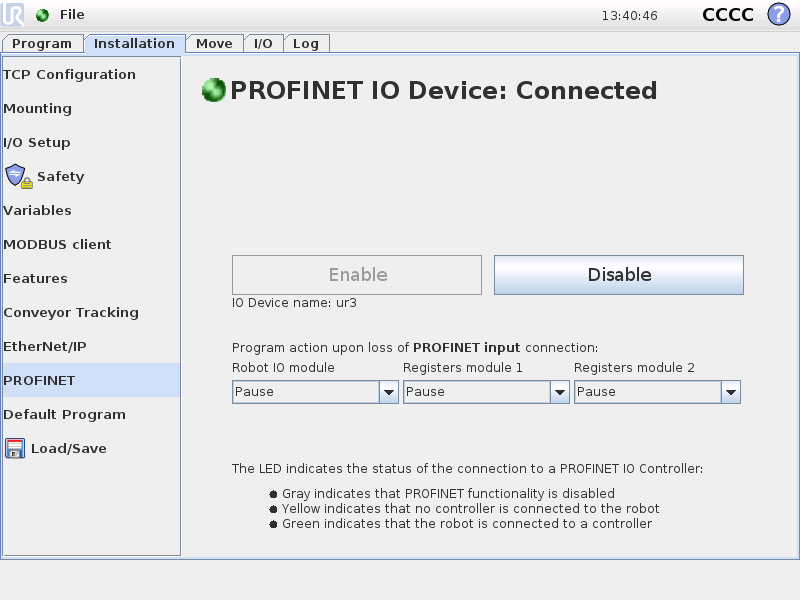
Task: Click the Load/Save floppy disk icon
Action: [15, 448]
